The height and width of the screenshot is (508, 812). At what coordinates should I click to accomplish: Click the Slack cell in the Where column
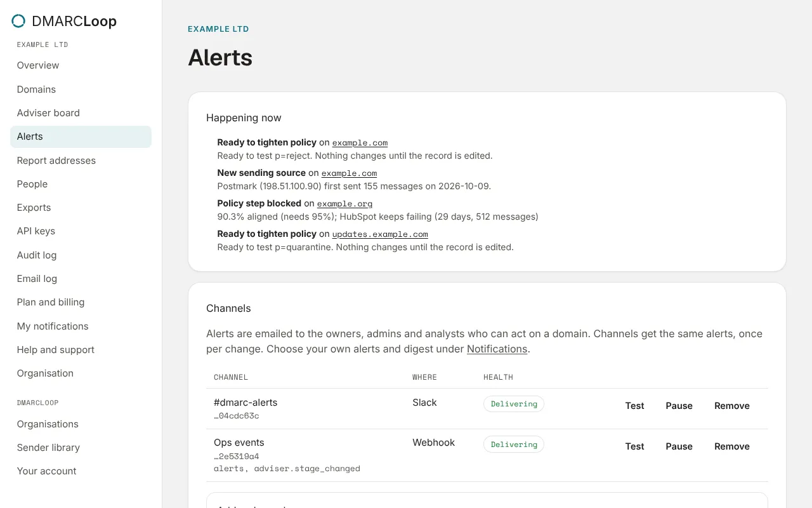(424, 403)
